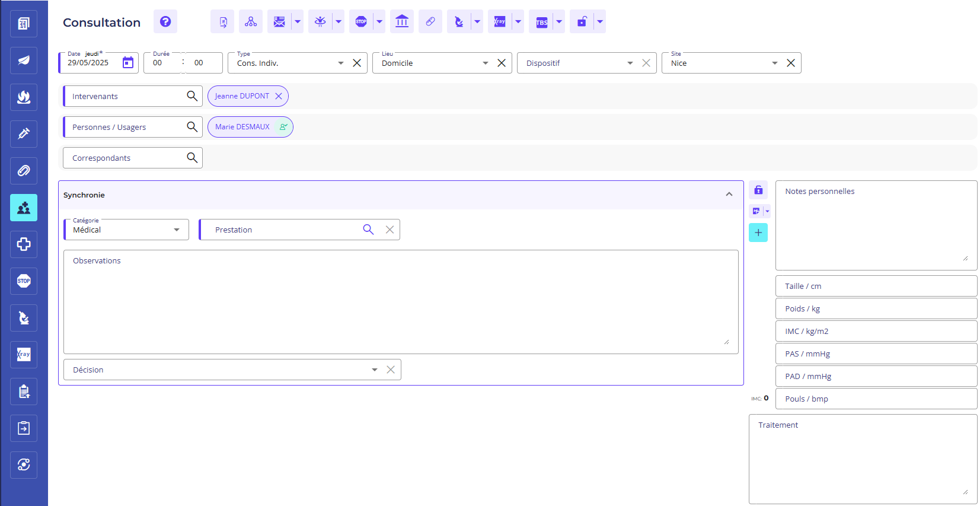The image size is (980, 506).
Task: Click the bank building toolbar icon
Action: coord(402,22)
